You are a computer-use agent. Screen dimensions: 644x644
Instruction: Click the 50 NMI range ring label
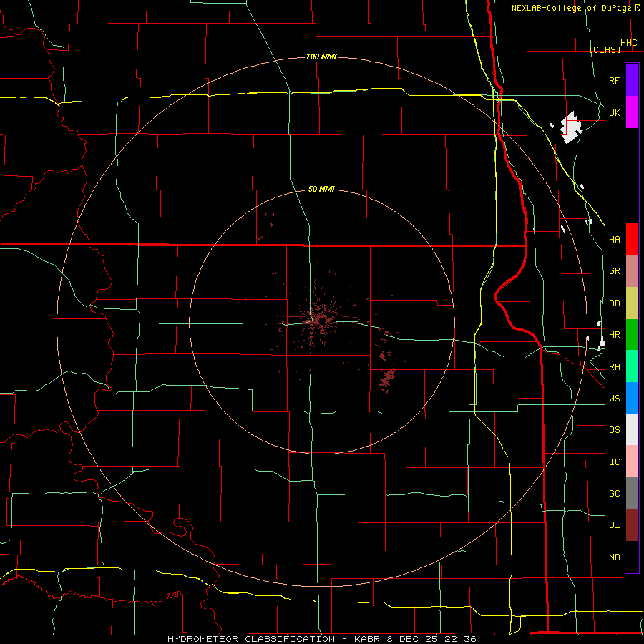321,189
